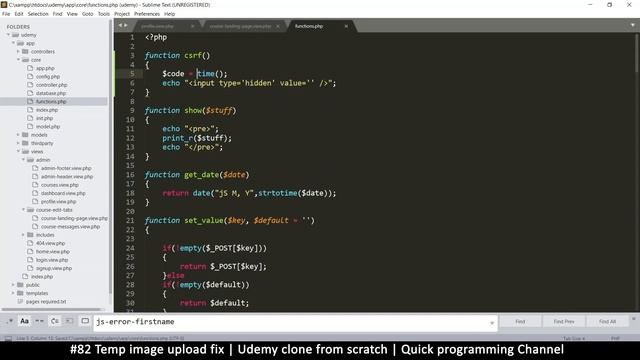Open database.php file in sidebar

click(51, 93)
